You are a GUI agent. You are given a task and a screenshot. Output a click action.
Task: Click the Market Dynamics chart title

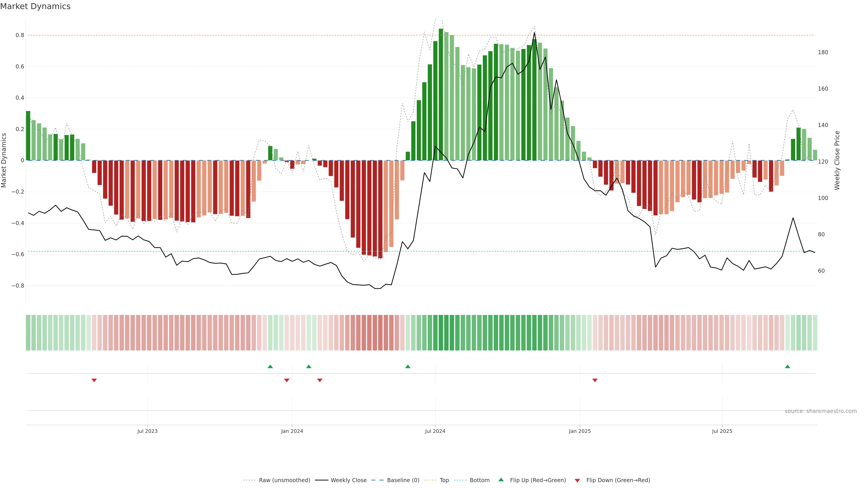tap(35, 6)
